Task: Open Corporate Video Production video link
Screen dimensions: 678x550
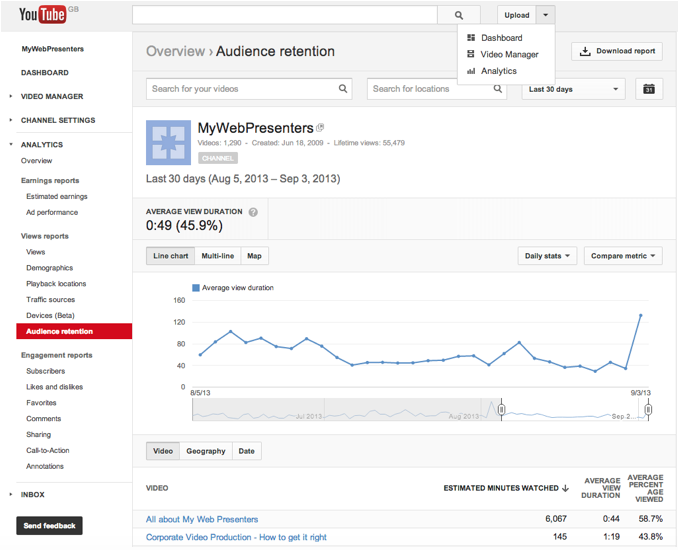Action: click(x=236, y=537)
